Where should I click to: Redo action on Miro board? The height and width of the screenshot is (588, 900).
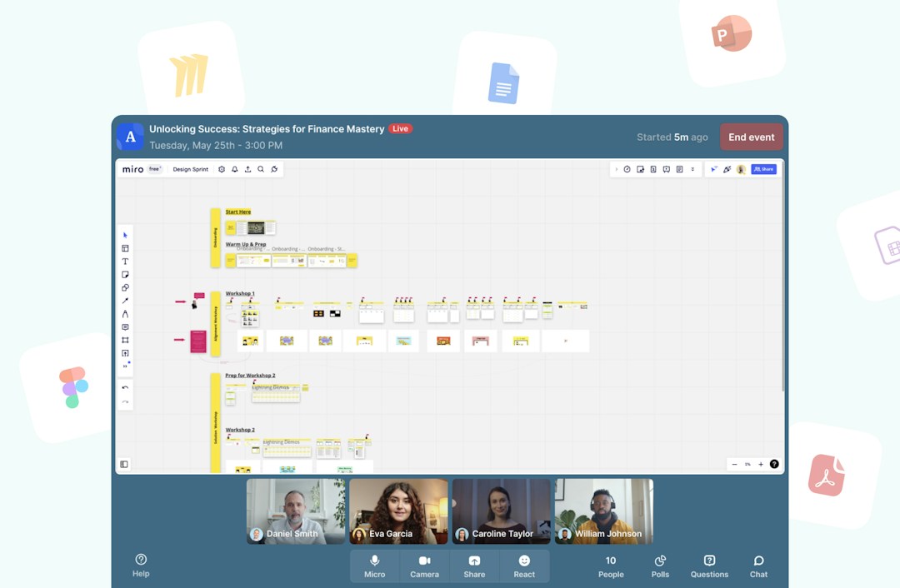pos(125,402)
